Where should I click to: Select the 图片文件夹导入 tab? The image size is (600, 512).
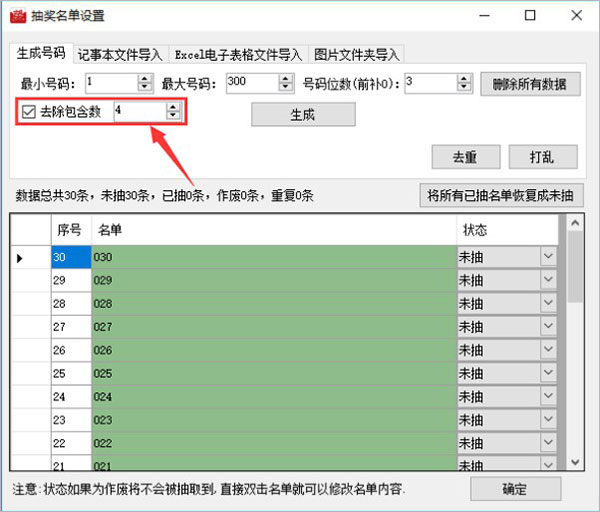point(357,55)
